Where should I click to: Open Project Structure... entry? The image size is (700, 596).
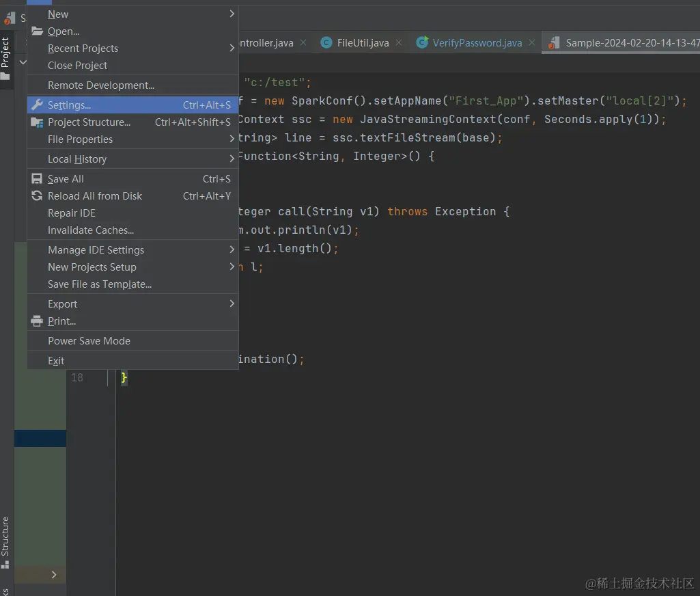click(132, 122)
